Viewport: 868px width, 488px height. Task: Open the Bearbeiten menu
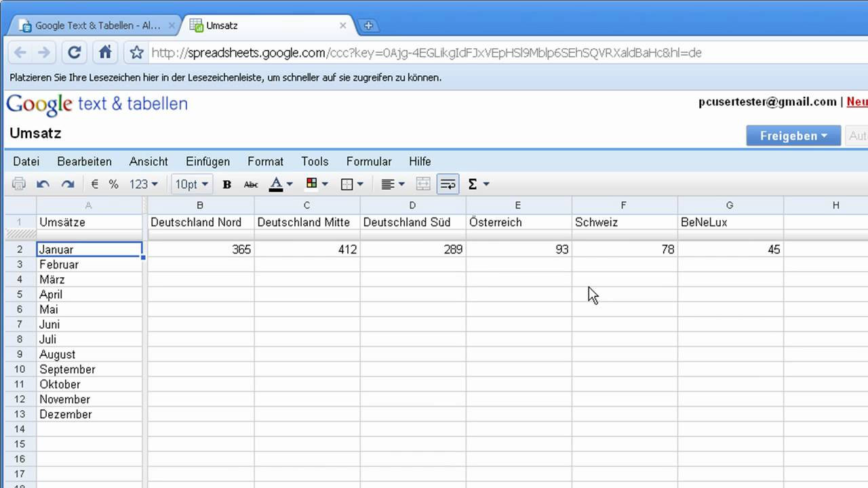[x=84, y=161]
